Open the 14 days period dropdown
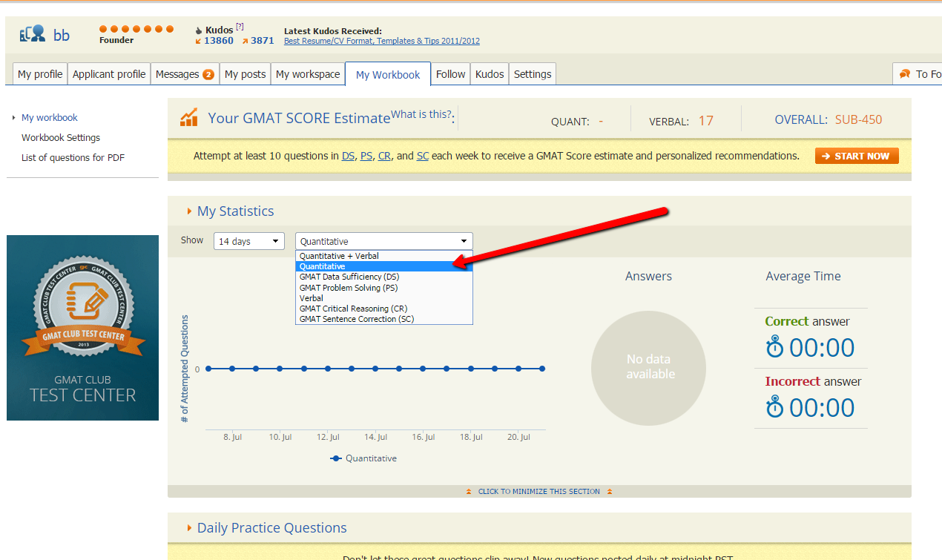The height and width of the screenshot is (560, 942). tap(248, 241)
